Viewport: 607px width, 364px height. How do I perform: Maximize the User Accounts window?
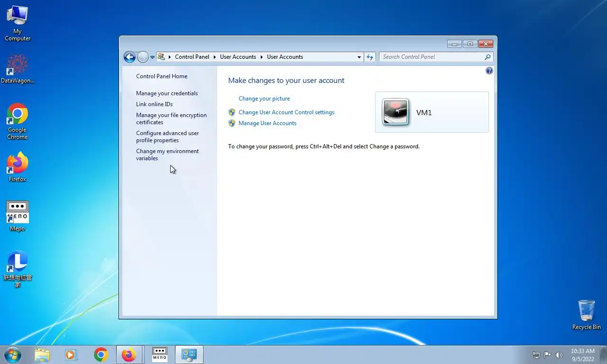(x=470, y=44)
